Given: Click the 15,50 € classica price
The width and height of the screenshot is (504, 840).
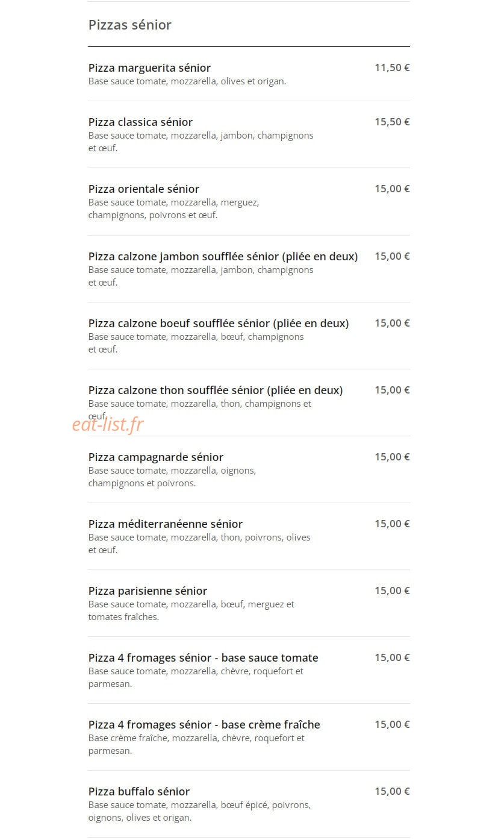Looking at the screenshot, I should point(392,122).
